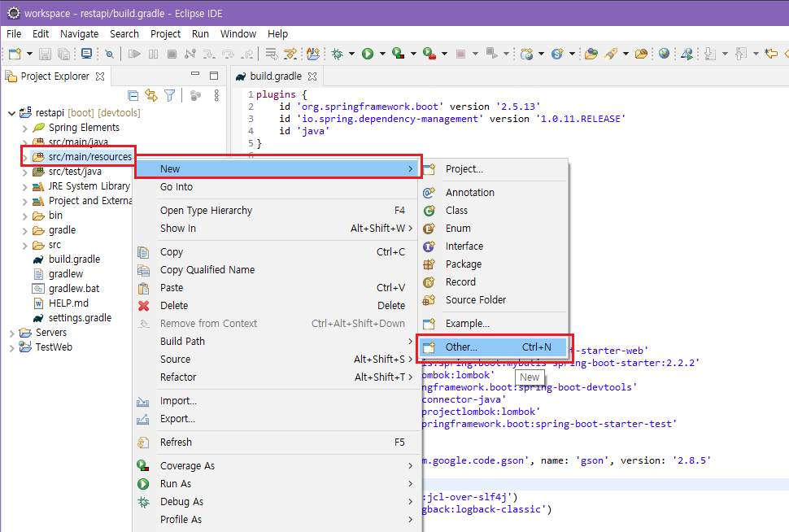Select the build.gradle file in tree
789x532 pixels.
click(74, 259)
